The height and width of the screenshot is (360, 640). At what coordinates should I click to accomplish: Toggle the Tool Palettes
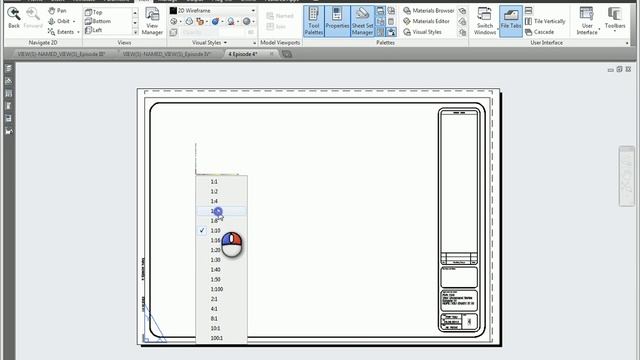[313, 21]
